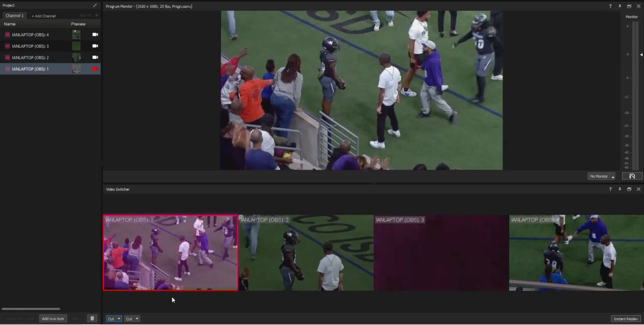The height and width of the screenshot is (325, 644).
Task: Toggle the muted headphones monitor button
Action: click(x=632, y=176)
